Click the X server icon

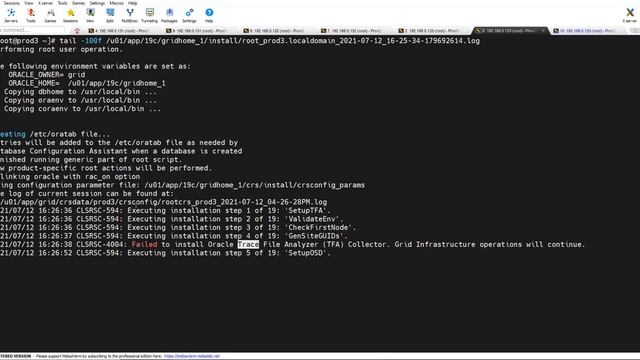point(630,16)
